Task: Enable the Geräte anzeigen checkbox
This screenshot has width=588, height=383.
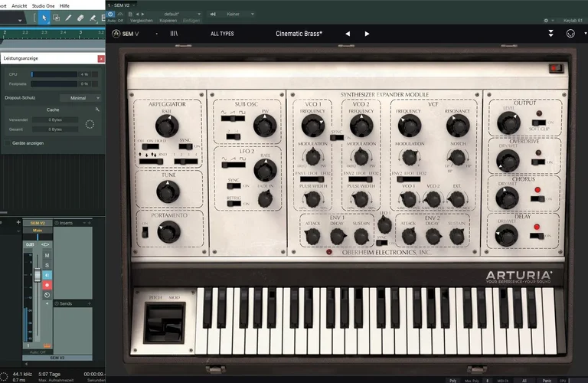Action: point(8,143)
